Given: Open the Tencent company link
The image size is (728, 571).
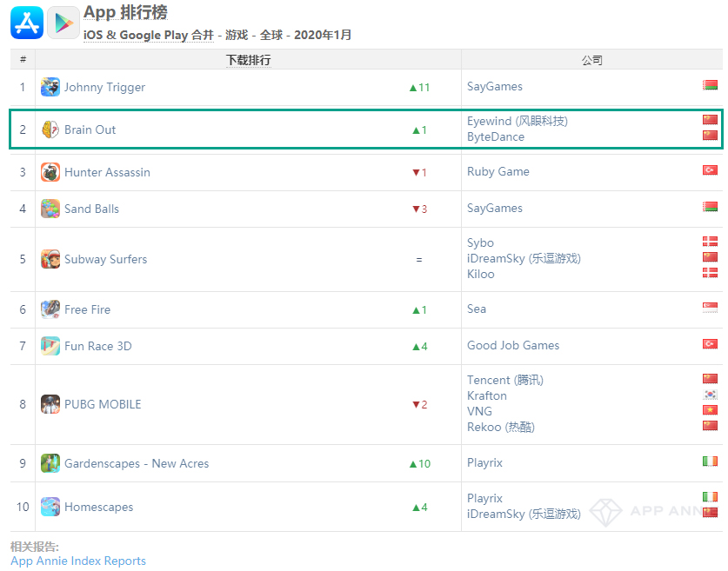Looking at the screenshot, I should tap(505, 381).
